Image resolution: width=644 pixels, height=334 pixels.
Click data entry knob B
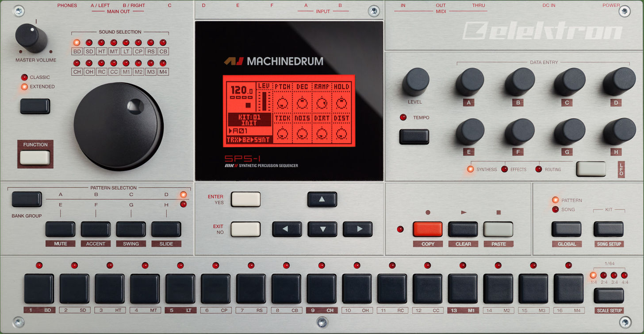520,82
